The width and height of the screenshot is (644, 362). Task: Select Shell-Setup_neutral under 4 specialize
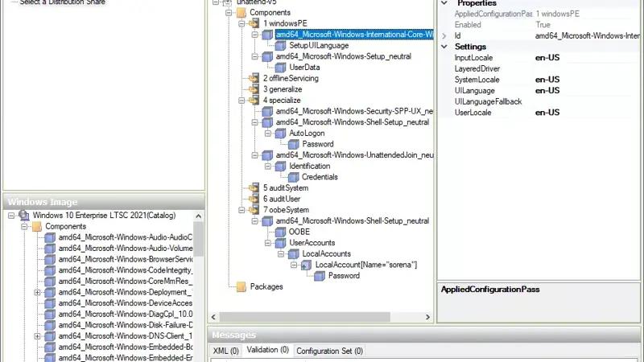click(x=353, y=122)
